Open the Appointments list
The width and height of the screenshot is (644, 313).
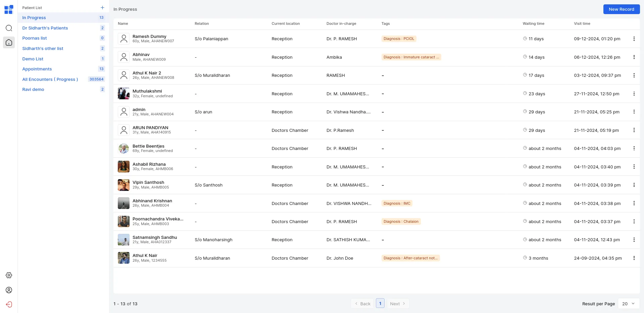pyautogui.click(x=37, y=69)
